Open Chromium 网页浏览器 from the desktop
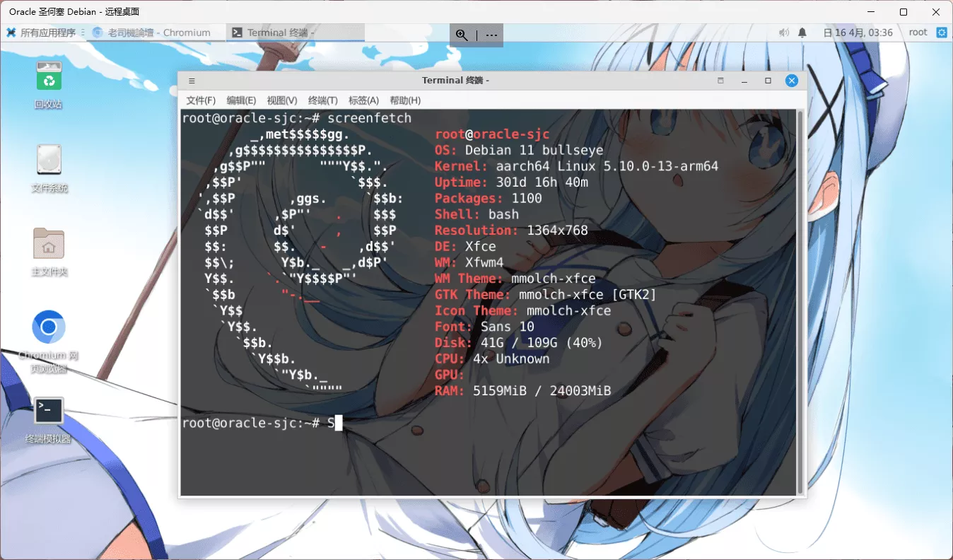The height and width of the screenshot is (560, 953). [48, 327]
